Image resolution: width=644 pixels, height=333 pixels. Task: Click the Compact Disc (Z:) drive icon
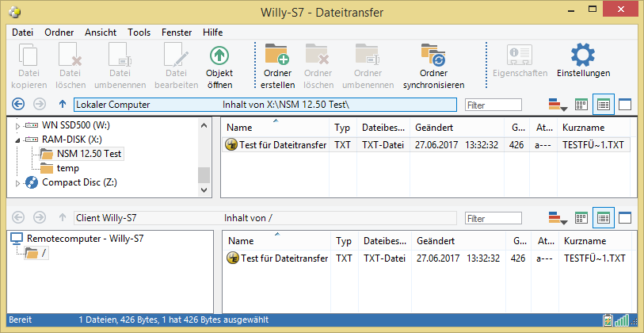(x=32, y=182)
